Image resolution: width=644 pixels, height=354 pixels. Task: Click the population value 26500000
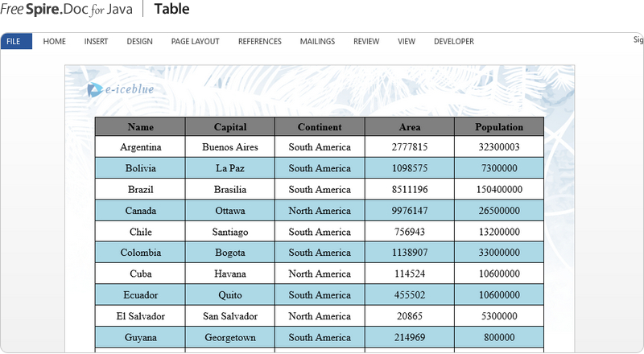tap(499, 211)
